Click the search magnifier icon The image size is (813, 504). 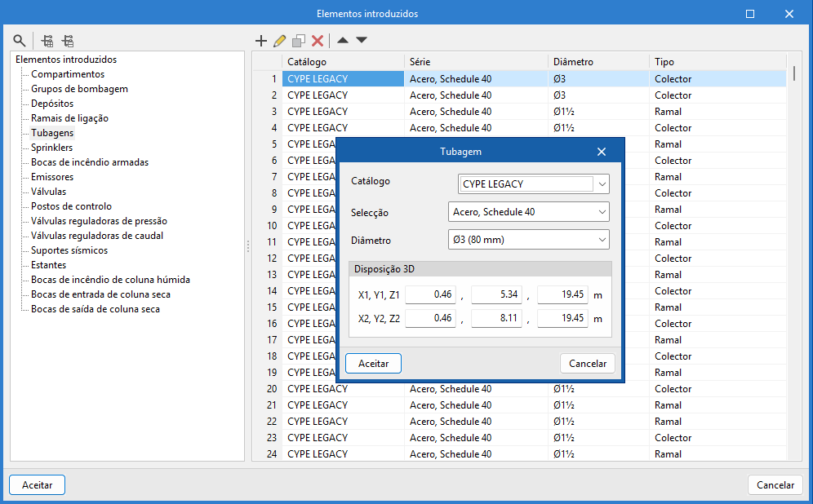click(20, 40)
